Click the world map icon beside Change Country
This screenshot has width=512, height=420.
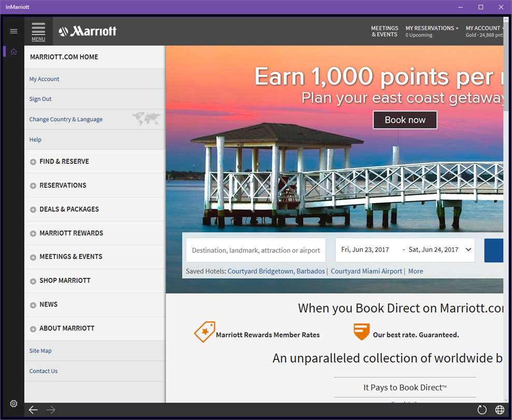[146, 118]
